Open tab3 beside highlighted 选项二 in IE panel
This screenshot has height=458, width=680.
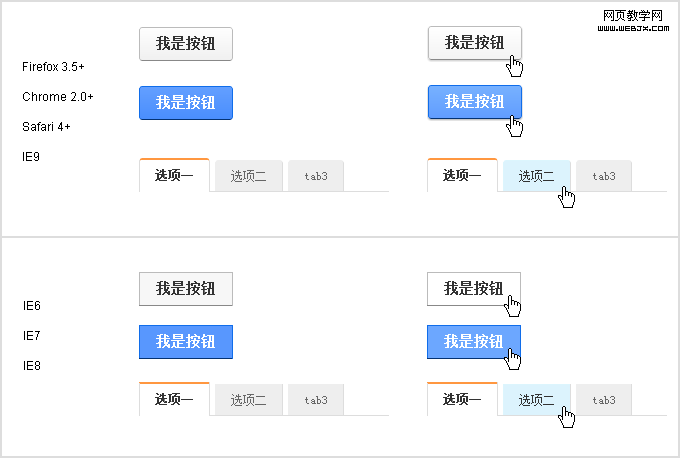[603, 400]
